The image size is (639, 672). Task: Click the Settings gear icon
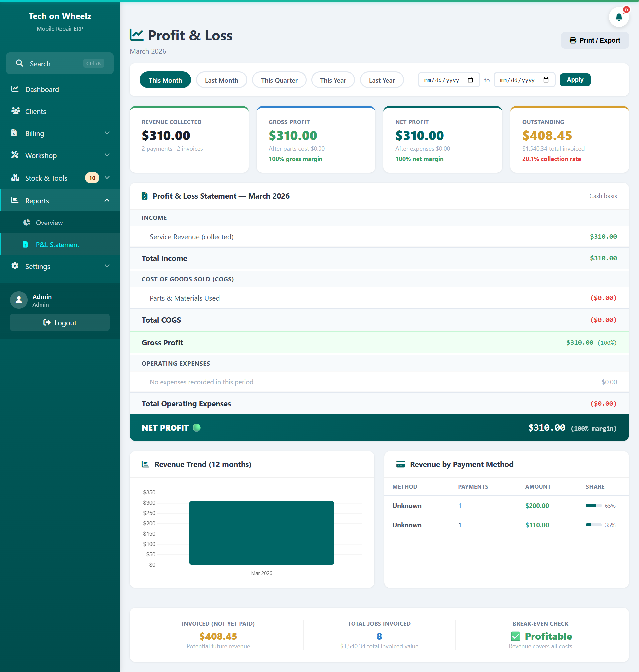point(15,266)
